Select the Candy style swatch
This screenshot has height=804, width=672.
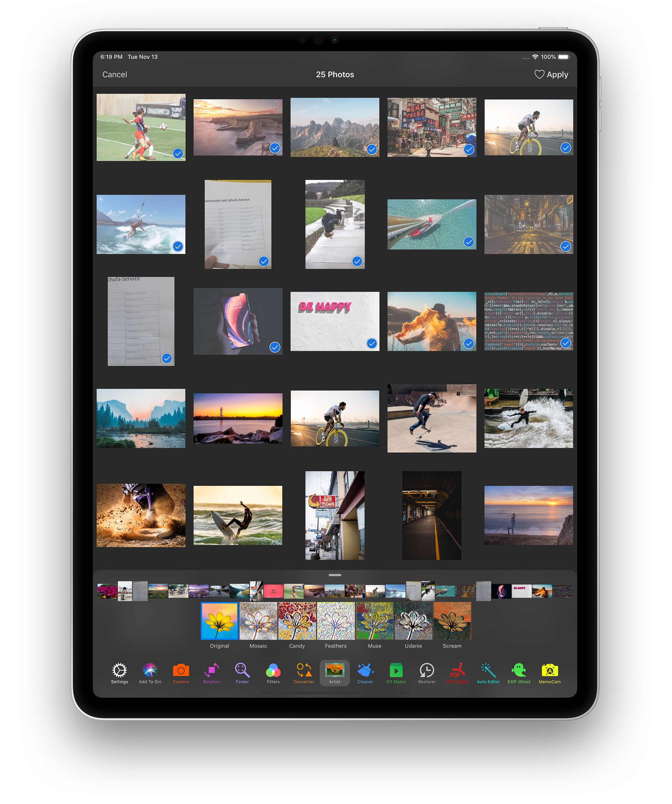297,621
